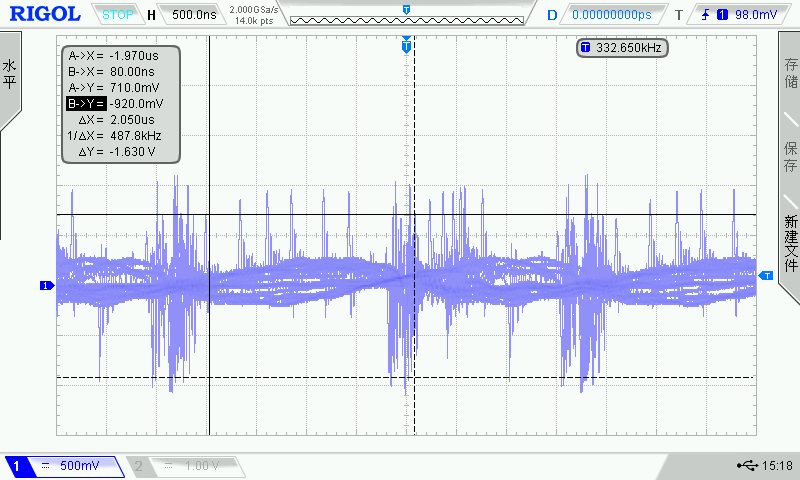This screenshot has height=480, width=800.
Task: Click the ΔX value 2.050us
Action: tap(132, 120)
